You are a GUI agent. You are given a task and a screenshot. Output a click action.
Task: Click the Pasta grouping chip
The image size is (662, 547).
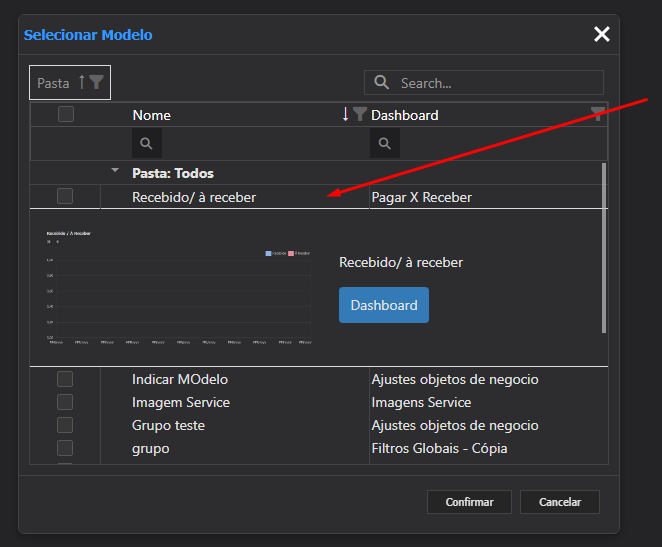tap(70, 82)
